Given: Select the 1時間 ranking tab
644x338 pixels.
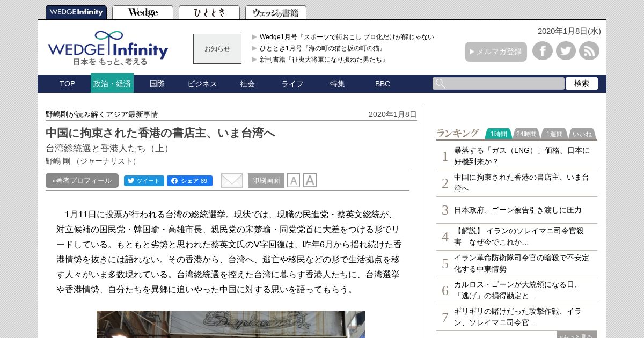Looking at the screenshot, I should (x=499, y=134).
